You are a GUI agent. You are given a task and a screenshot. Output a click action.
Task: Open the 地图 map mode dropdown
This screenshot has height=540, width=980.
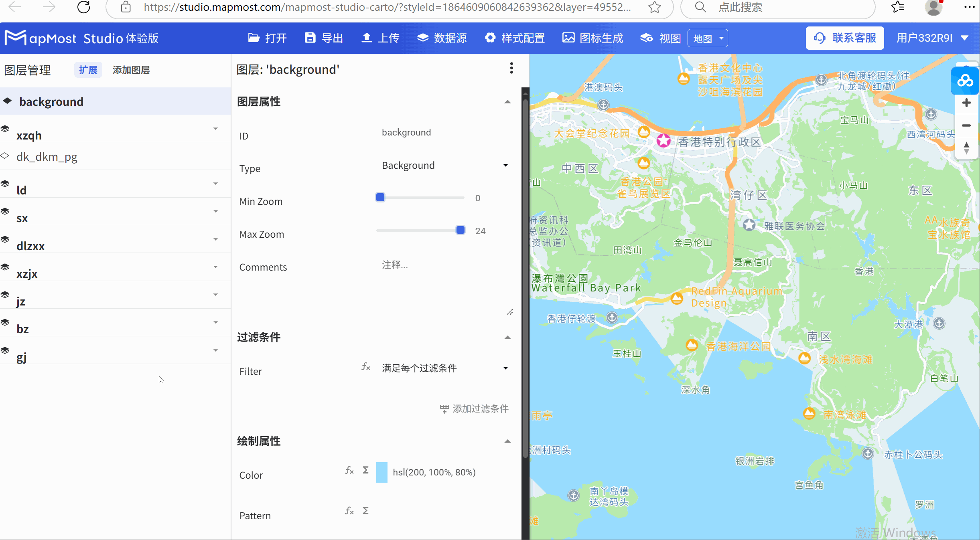pyautogui.click(x=708, y=38)
